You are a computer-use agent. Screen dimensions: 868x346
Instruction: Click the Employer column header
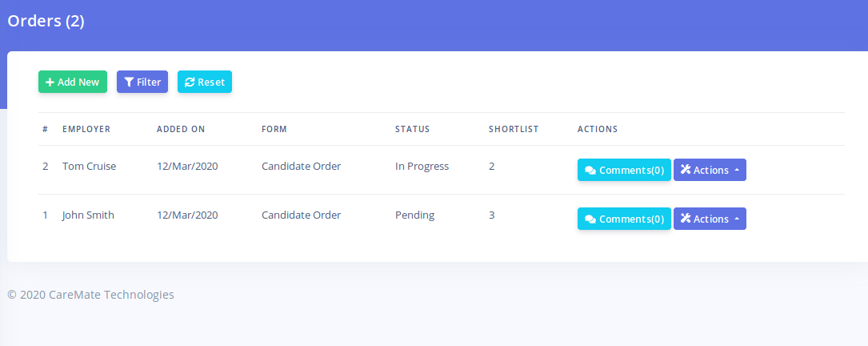tap(86, 129)
